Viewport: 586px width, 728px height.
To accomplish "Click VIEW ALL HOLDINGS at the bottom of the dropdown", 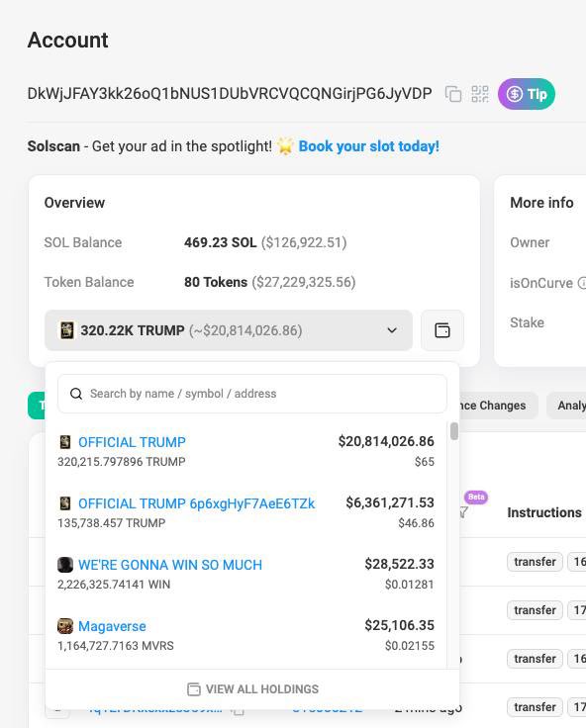I will click(x=252, y=689).
